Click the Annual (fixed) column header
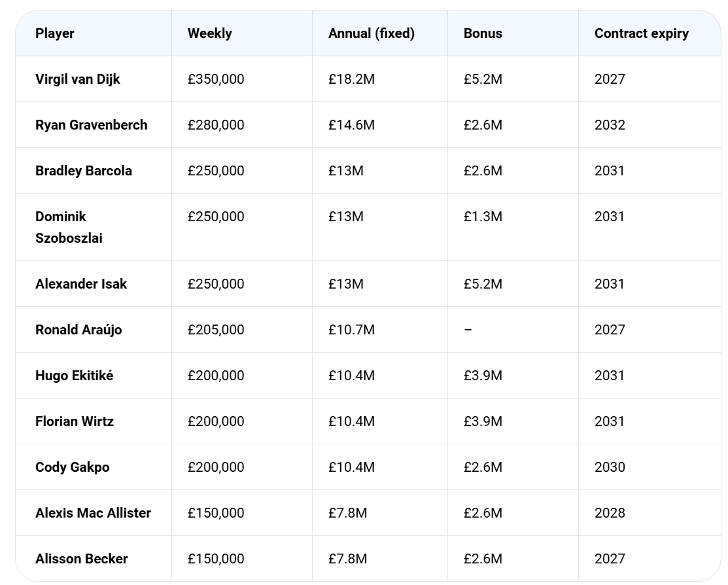 tap(371, 33)
